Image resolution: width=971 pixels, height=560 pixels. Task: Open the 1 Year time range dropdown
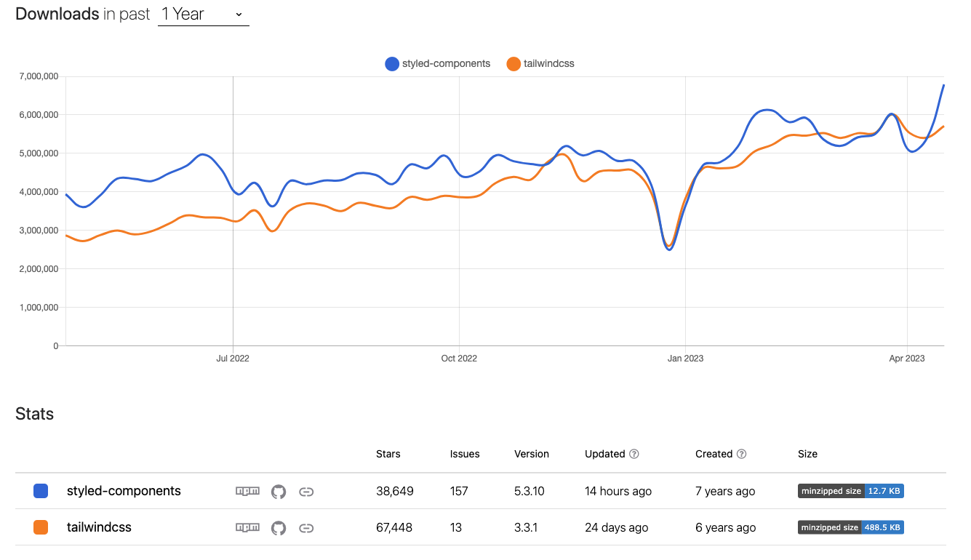click(204, 14)
